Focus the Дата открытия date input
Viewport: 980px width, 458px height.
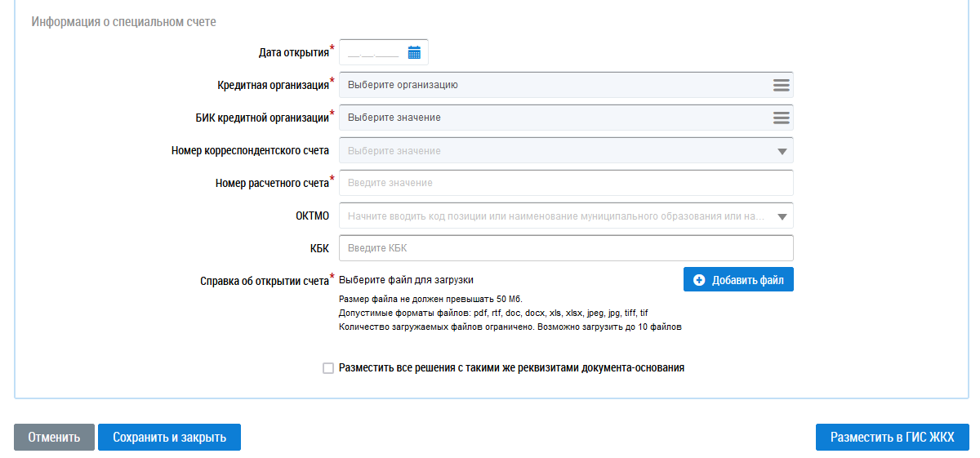pos(372,52)
